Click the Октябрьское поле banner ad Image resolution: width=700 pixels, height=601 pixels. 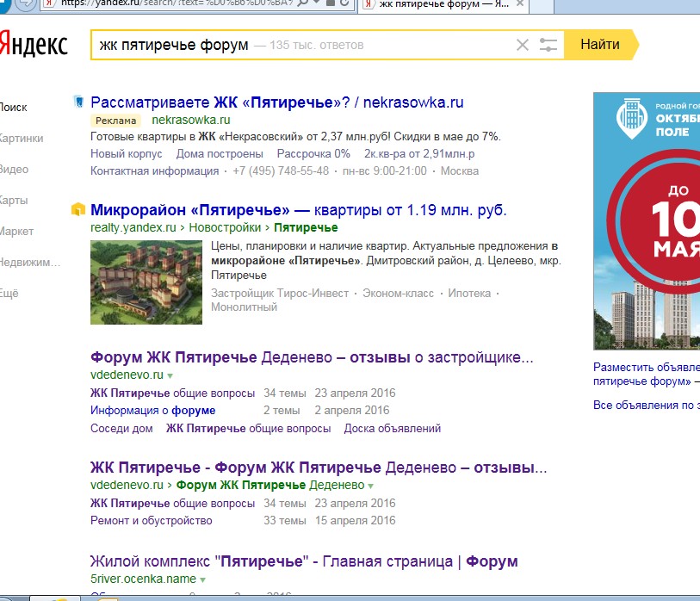pos(647,221)
